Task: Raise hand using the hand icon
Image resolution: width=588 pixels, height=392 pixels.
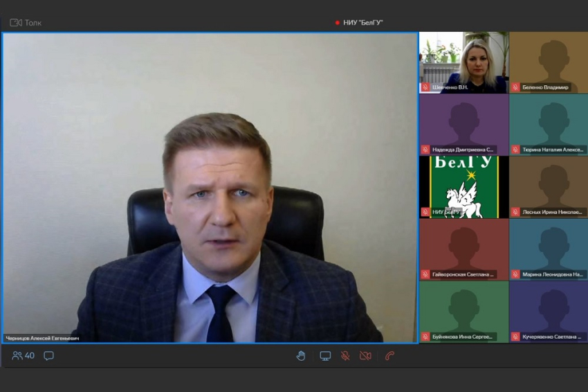Action: coord(301,356)
